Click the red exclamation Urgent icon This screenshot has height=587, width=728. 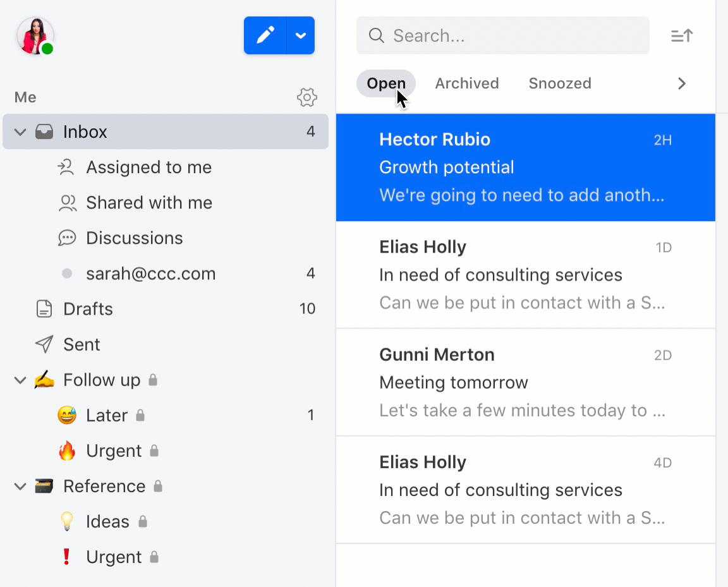point(66,556)
